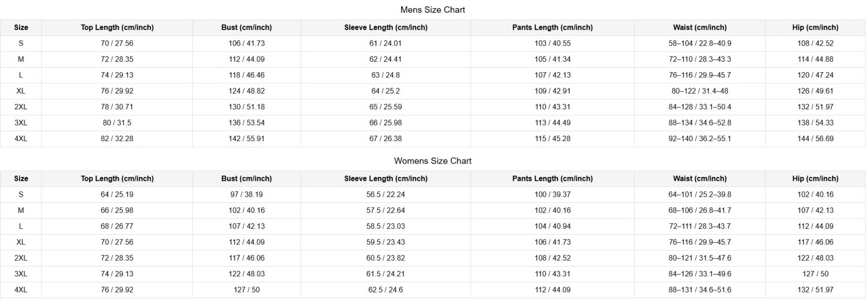Select Mens 3XL pants length 113 / 44.49
This screenshot has height=300, width=868.
tap(552, 123)
